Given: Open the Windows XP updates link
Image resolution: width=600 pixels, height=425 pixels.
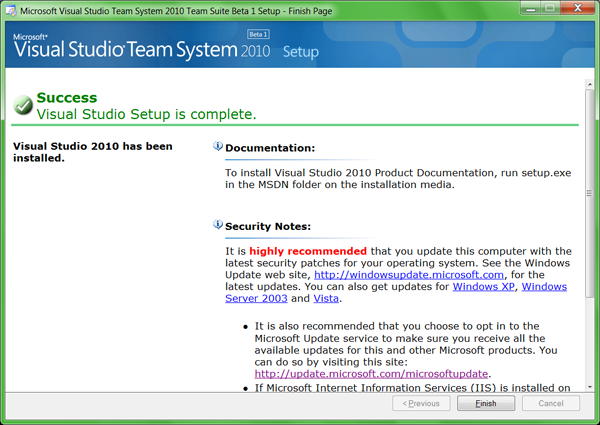Looking at the screenshot, I should point(484,287).
